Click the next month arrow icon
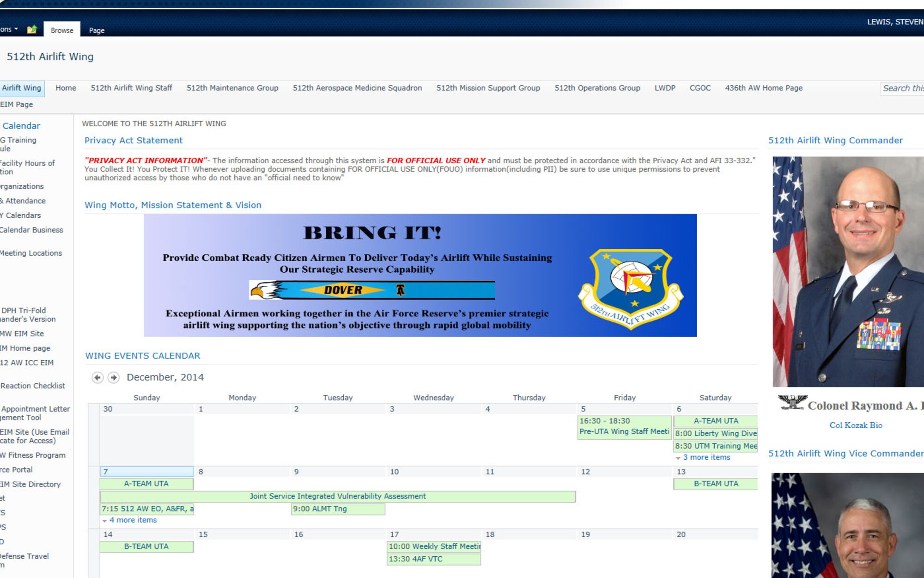 point(113,377)
